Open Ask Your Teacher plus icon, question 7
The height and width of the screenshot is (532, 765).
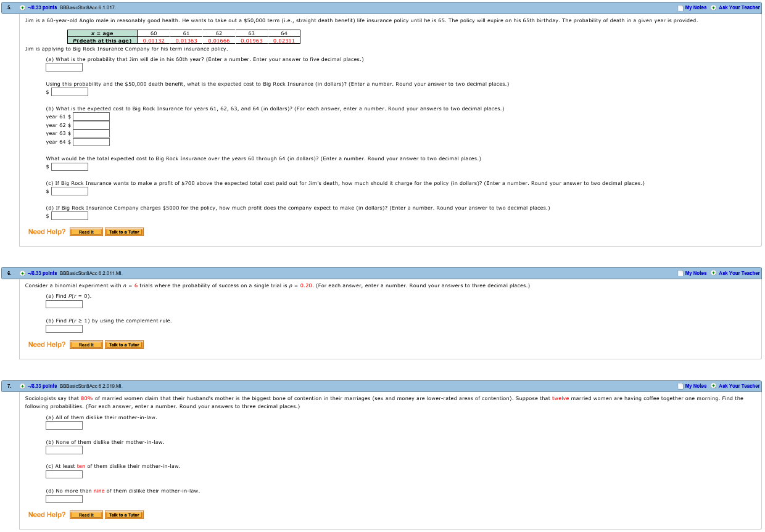pyautogui.click(x=713, y=386)
